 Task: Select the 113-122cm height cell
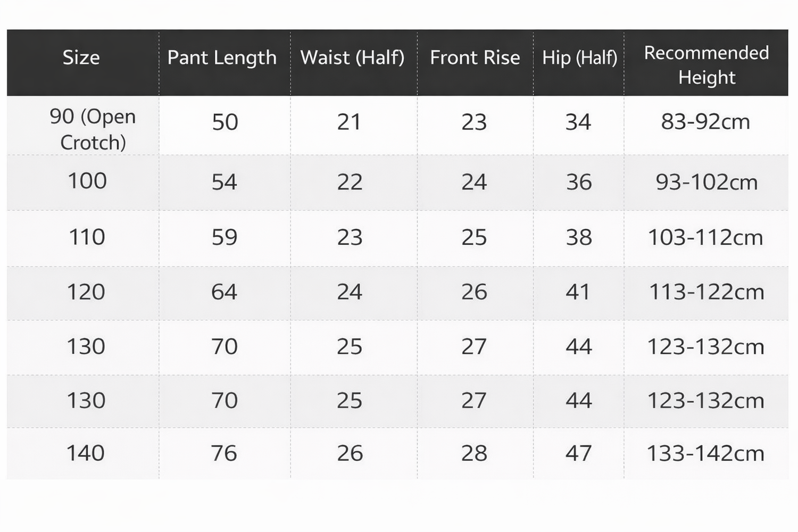(x=706, y=292)
